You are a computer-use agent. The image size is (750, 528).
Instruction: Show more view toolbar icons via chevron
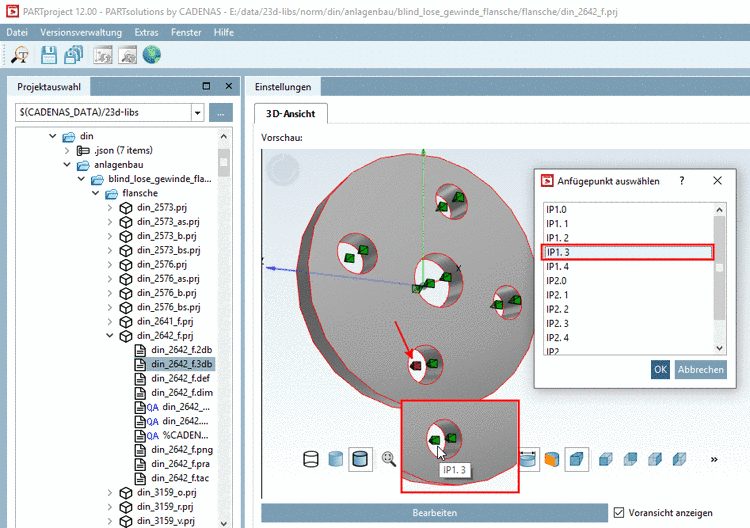click(x=714, y=460)
